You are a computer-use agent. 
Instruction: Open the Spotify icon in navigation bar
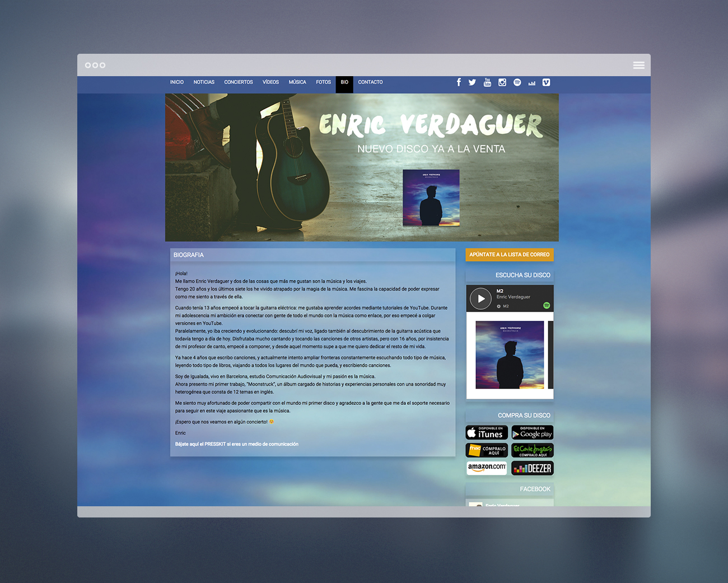(517, 82)
